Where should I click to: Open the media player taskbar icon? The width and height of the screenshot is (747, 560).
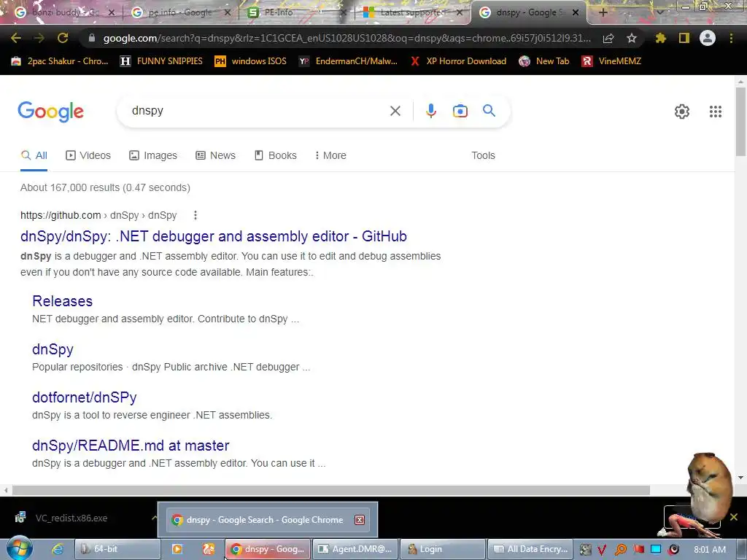[177, 549]
